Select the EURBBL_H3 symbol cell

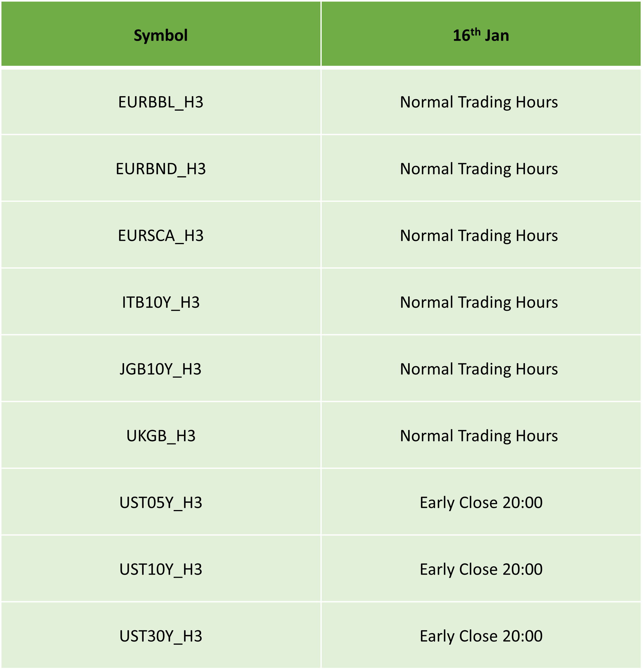pos(161,102)
